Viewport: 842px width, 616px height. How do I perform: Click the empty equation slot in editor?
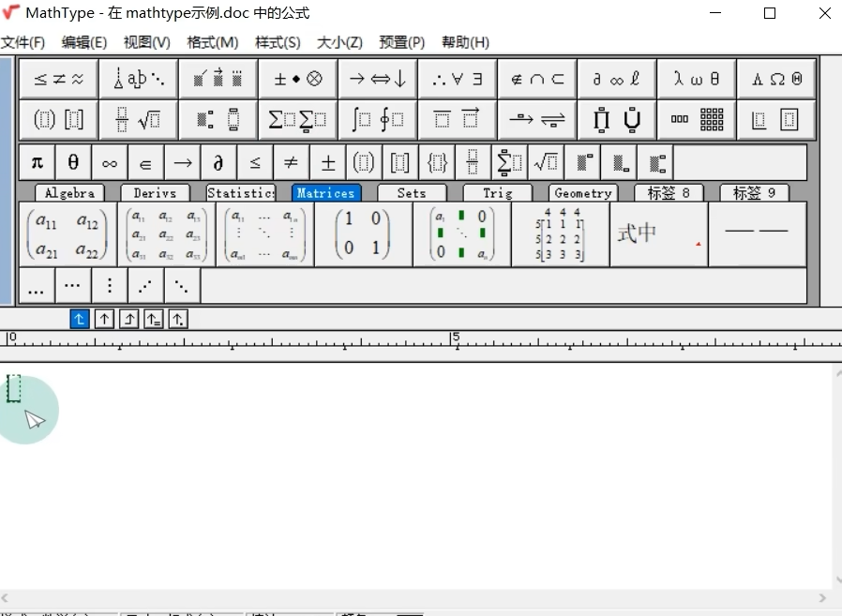pos(13,388)
